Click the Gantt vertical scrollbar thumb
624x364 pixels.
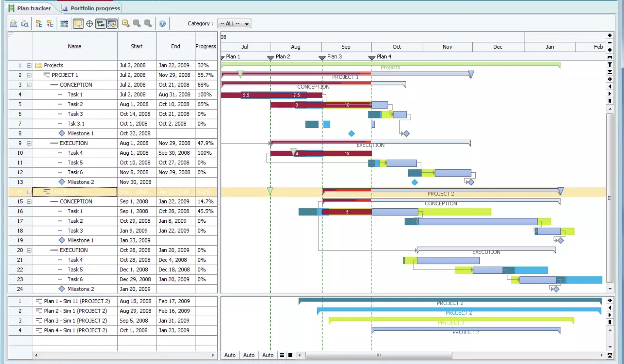[610, 198]
